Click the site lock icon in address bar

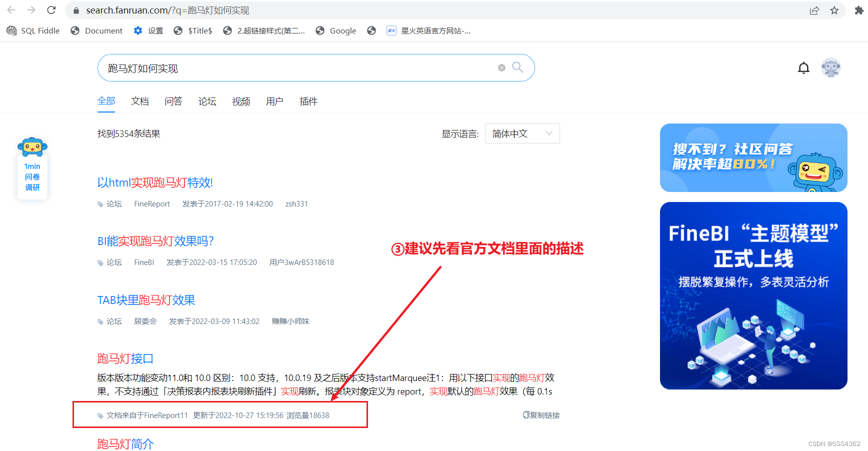coord(76,10)
